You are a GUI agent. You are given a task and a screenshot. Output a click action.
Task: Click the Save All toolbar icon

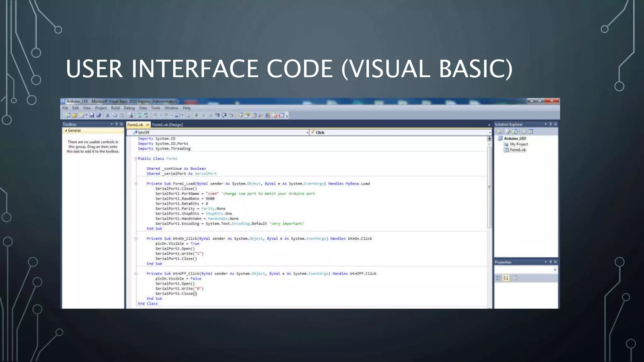point(99,115)
